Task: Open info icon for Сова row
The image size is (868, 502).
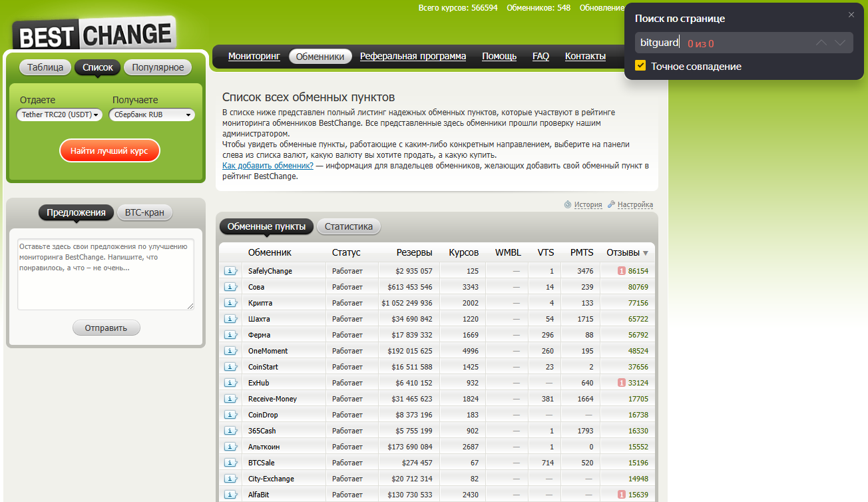Action: [230, 287]
